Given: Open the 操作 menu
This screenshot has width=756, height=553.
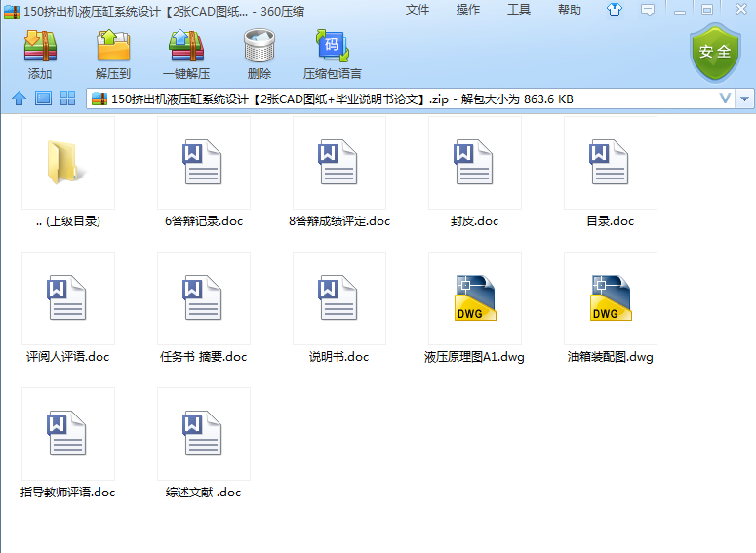Looking at the screenshot, I should pyautogui.click(x=467, y=10).
